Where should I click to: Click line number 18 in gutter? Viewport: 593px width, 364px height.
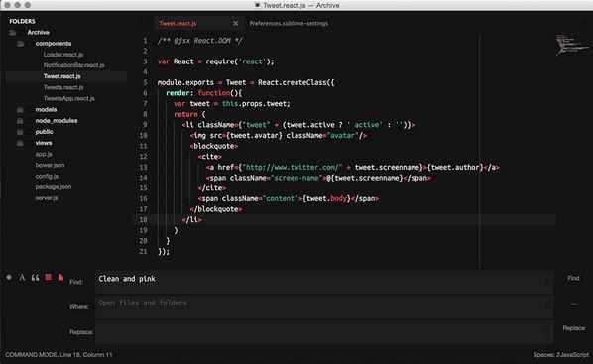(143, 220)
